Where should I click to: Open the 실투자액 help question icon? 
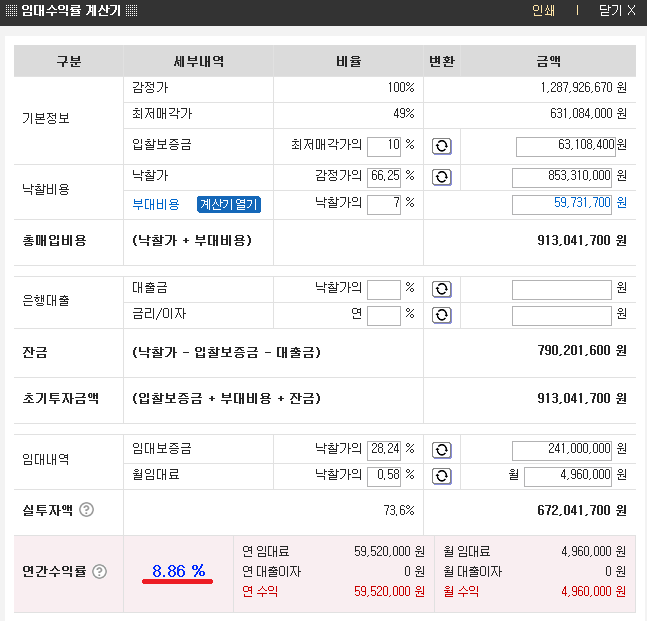[87, 510]
